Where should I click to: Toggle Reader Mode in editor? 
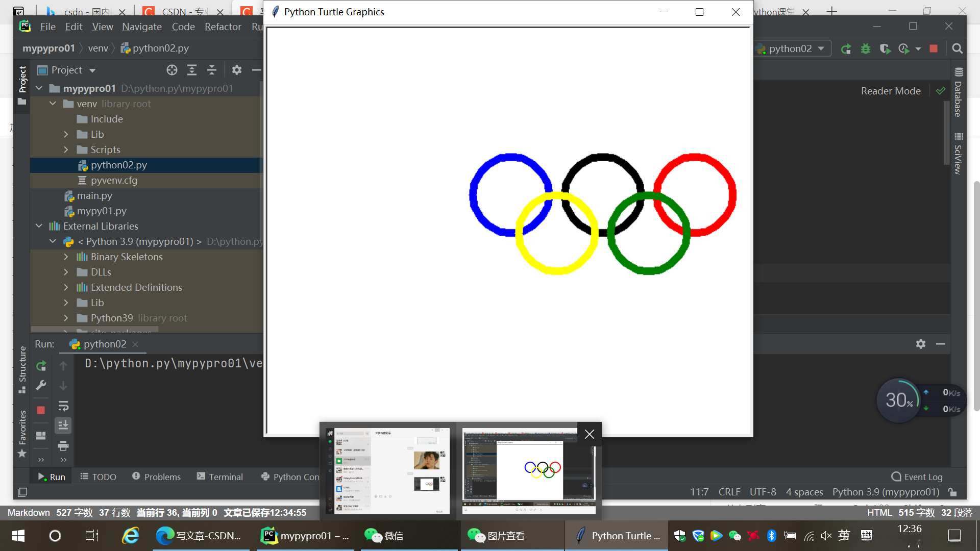[x=891, y=91]
